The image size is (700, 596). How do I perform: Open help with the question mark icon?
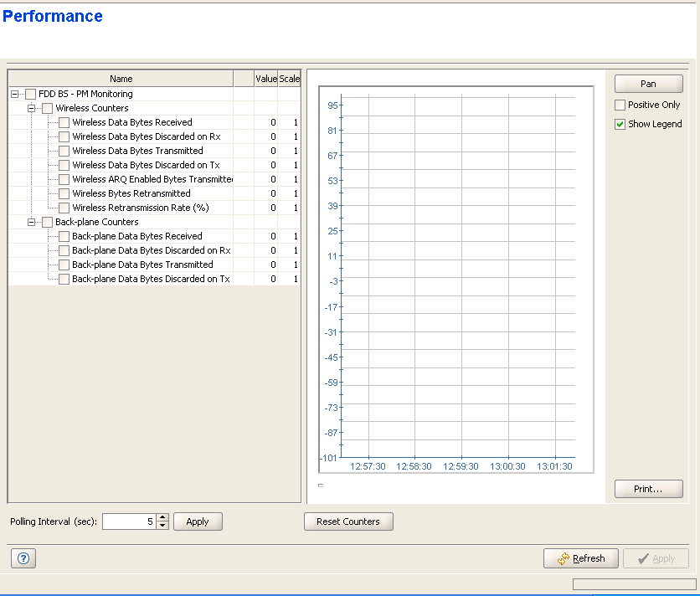click(23, 559)
